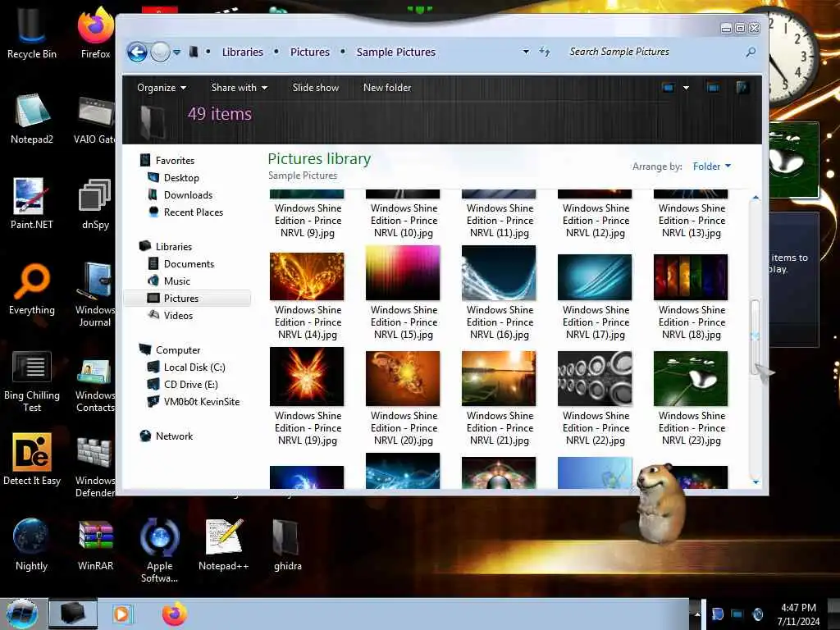The image size is (840, 630).
Task: Expand the view options dropdown arrow
Action: (686, 87)
